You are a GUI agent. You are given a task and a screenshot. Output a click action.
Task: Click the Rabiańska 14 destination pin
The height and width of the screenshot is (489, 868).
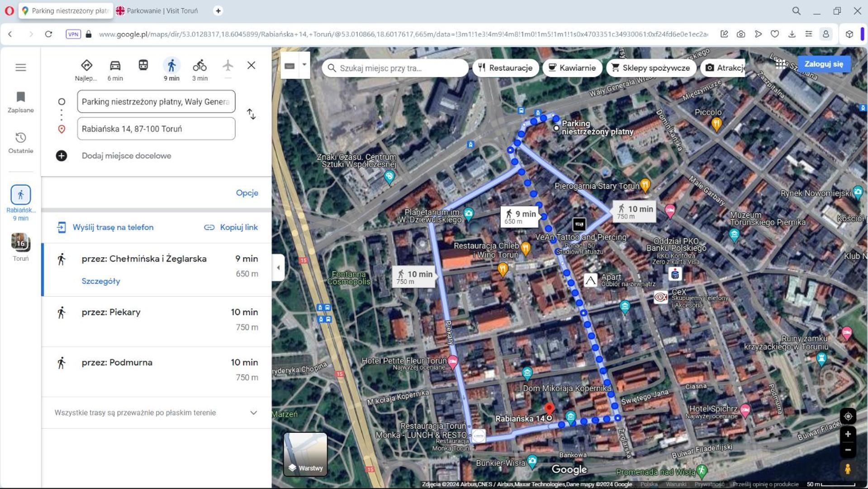click(549, 410)
